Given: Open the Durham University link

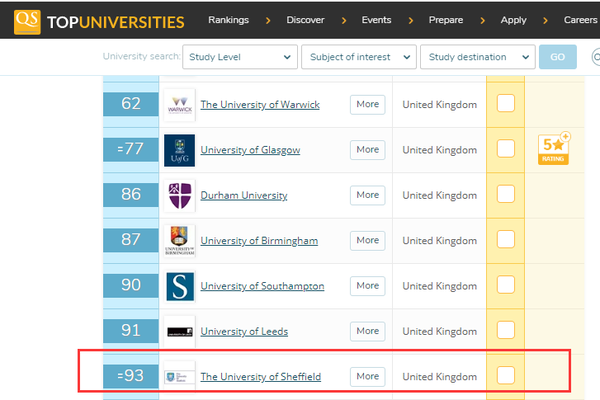Looking at the screenshot, I should tap(244, 196).
